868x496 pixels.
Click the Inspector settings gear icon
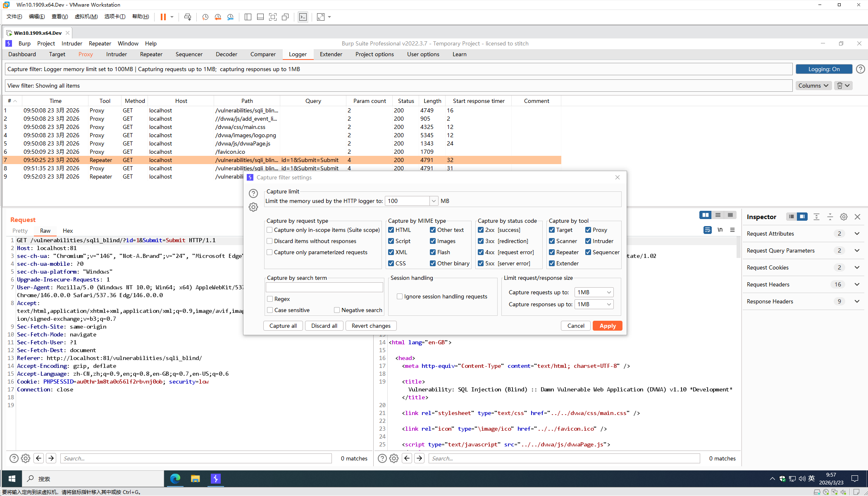click(x=844, y=217)
